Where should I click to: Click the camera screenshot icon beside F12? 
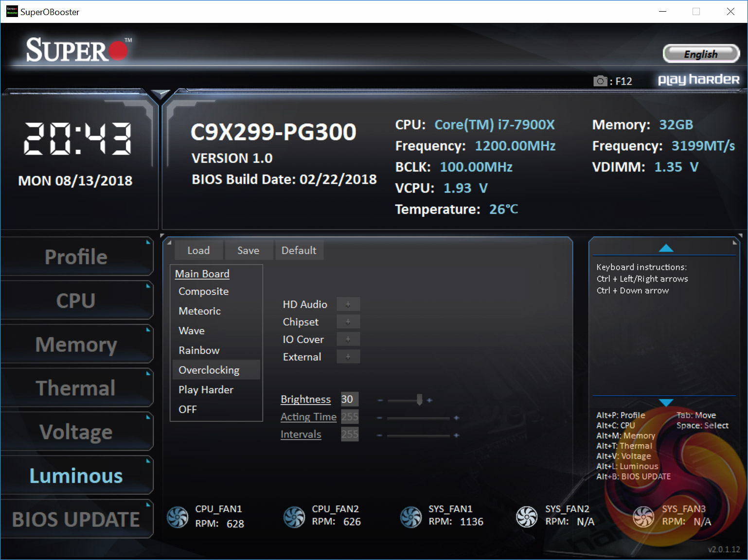(x=601, y=81)
